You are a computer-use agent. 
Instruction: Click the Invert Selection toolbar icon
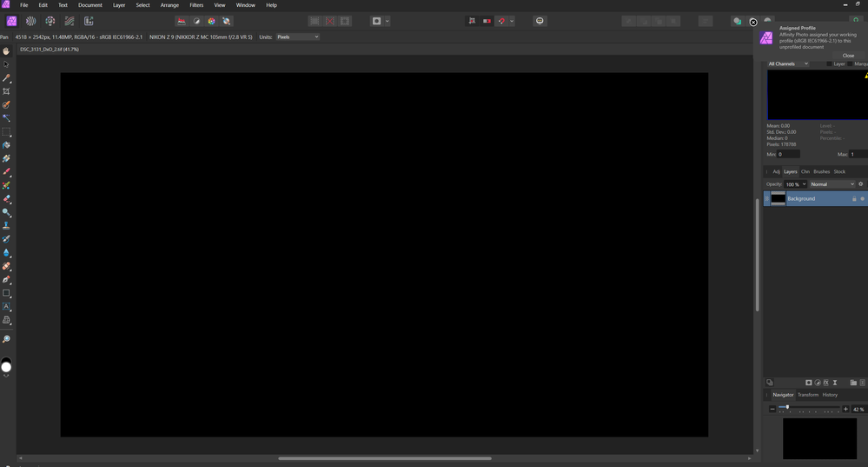click(345, 21)
